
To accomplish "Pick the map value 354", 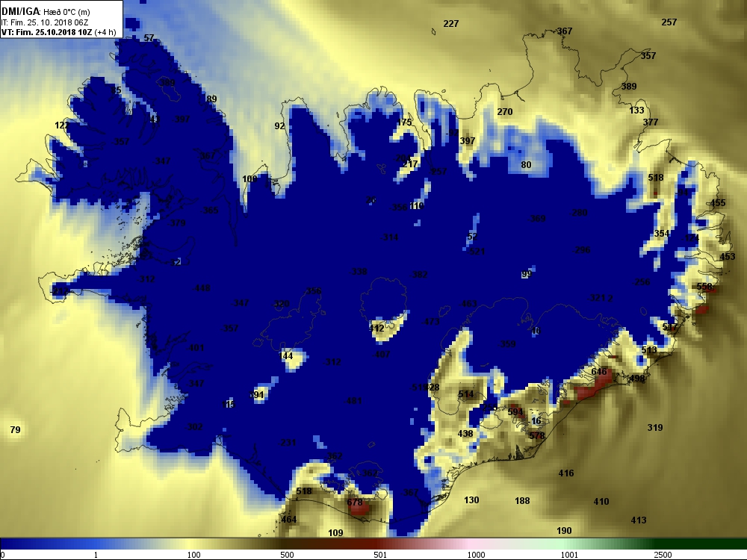I will point(661,233).
